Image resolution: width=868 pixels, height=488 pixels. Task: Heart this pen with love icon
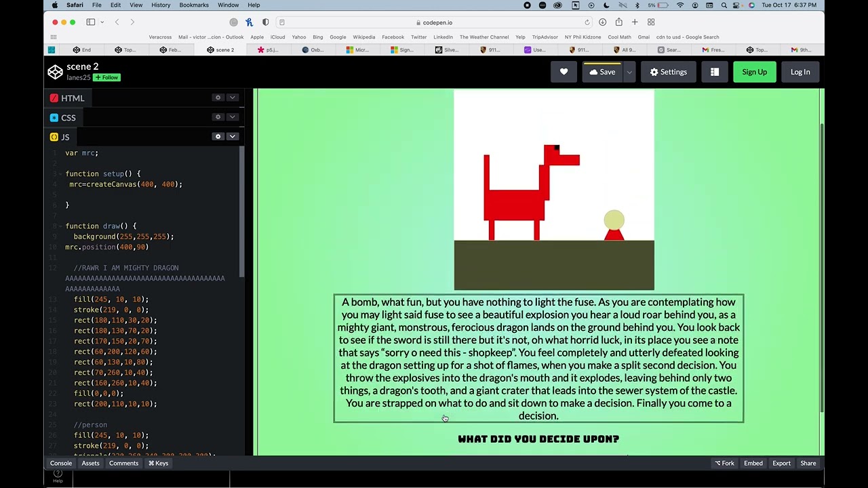(564, 72)
